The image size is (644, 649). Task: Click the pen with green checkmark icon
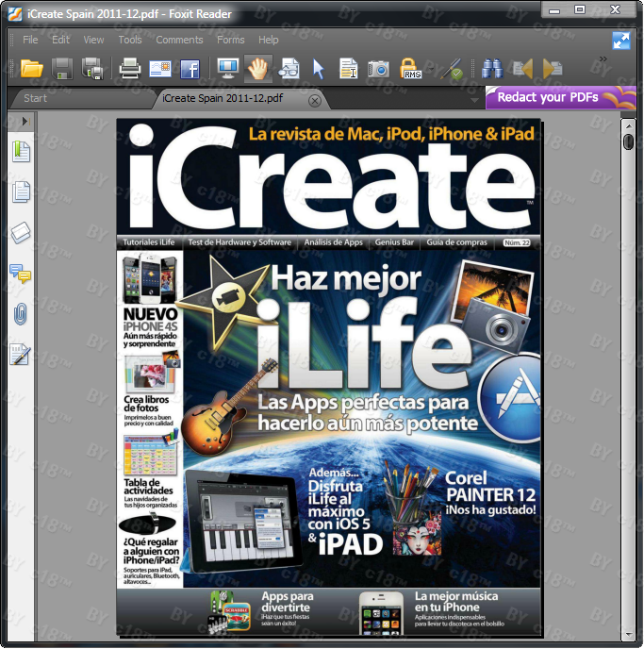[x=452, y=69]
